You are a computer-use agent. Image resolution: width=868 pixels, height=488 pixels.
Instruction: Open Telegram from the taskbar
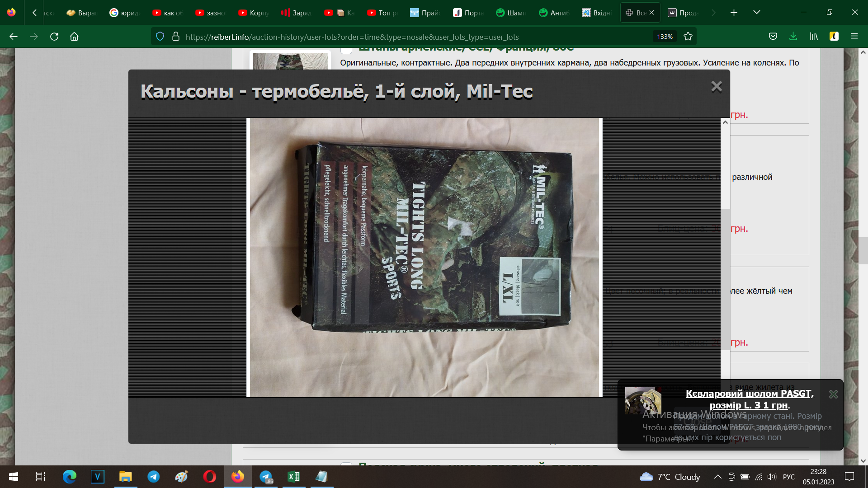tap(154, 477)
